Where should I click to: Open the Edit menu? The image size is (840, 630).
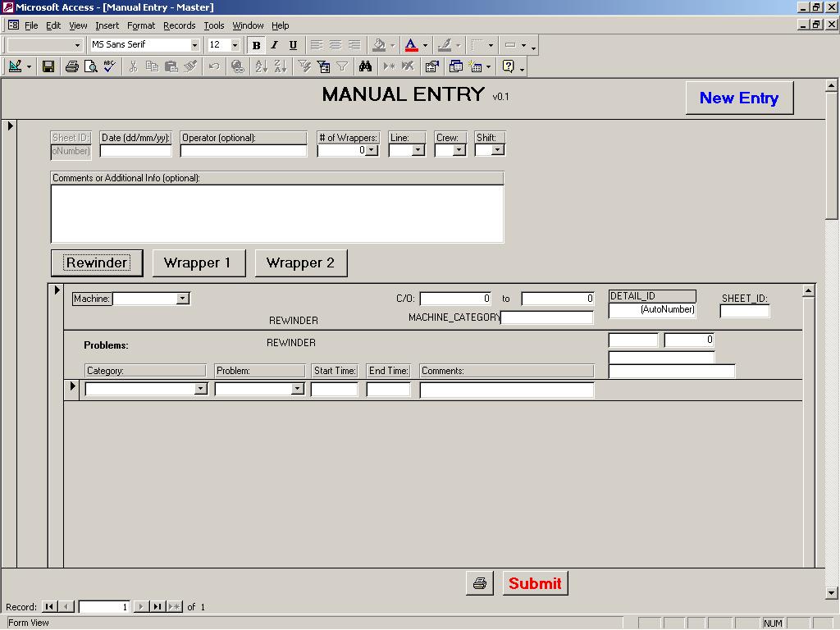click(x=53, y=25)
